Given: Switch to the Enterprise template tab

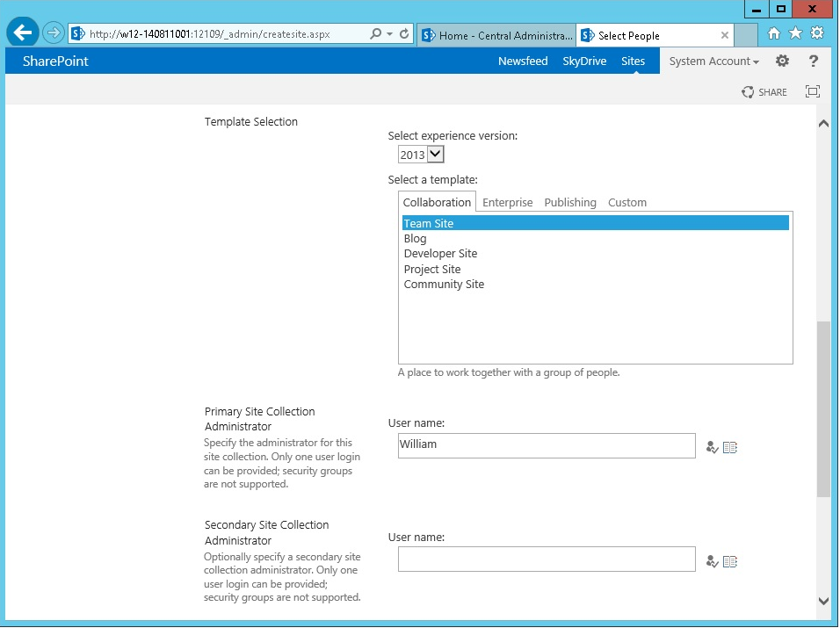Looking at the screenshot, I should [x=507, y=202].
